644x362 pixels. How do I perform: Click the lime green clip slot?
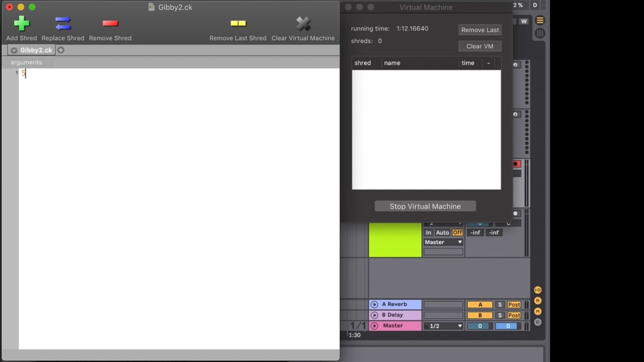click(x=395, y=240)
